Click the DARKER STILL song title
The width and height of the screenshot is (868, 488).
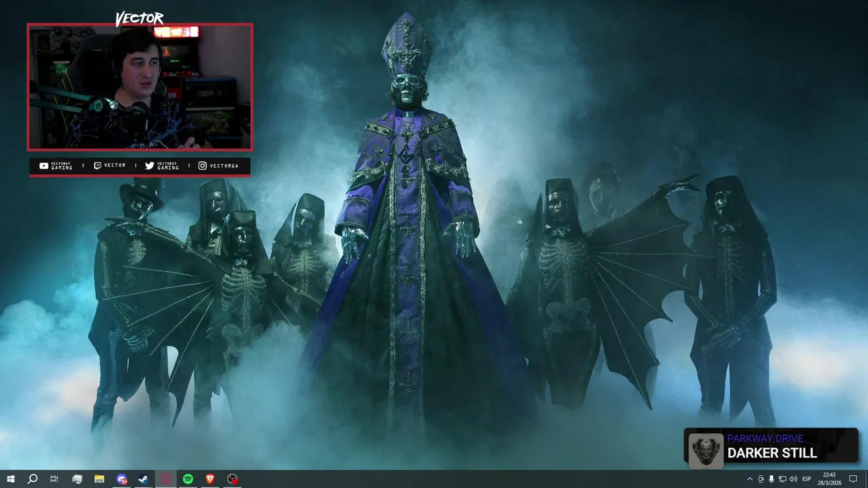[772, 453]
